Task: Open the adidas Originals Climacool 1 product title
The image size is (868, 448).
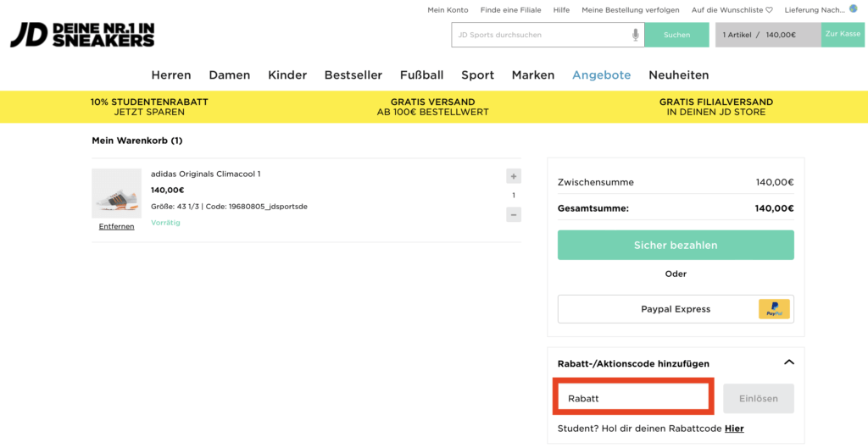Action: point(206,174)
